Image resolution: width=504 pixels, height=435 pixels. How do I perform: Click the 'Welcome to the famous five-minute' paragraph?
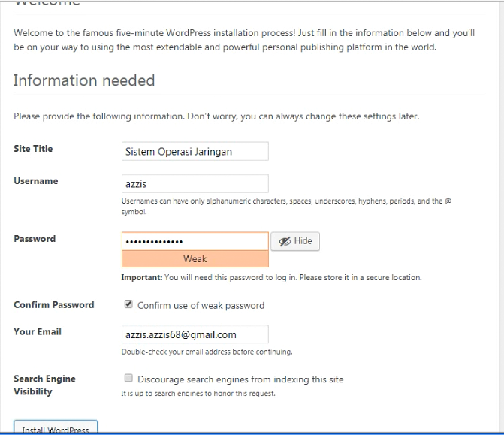244,40
